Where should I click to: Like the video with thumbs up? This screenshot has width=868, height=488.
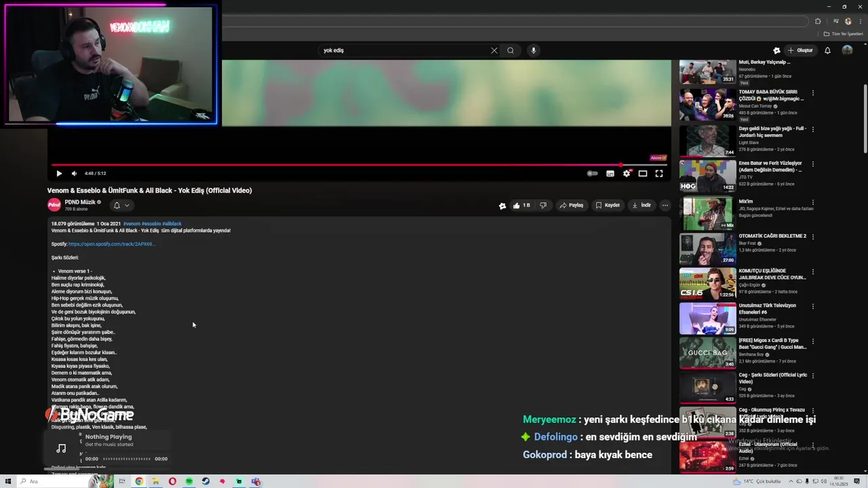[521, 205]
